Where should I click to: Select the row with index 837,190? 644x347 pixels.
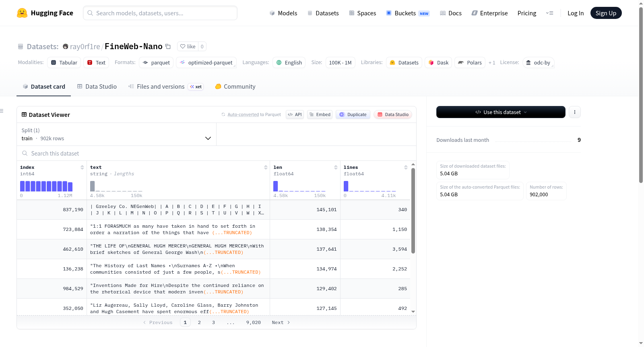[x=213, y=210]
